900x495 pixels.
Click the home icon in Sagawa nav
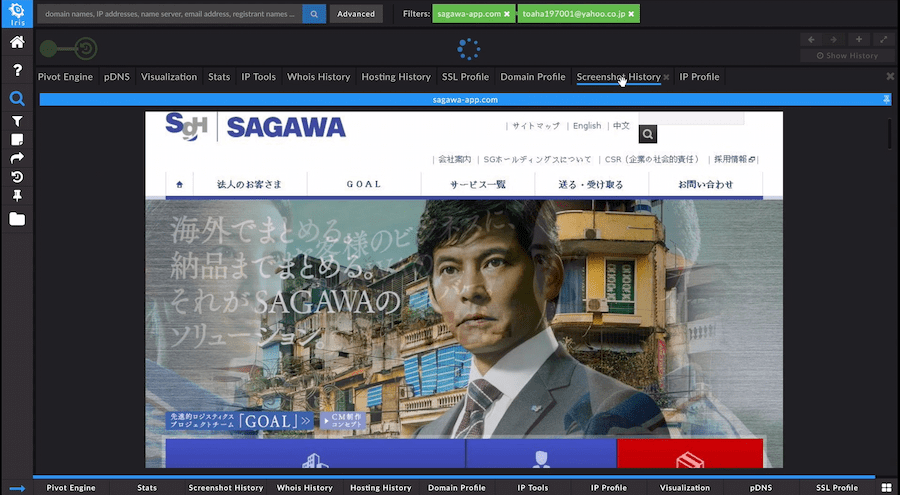(180, 184)
